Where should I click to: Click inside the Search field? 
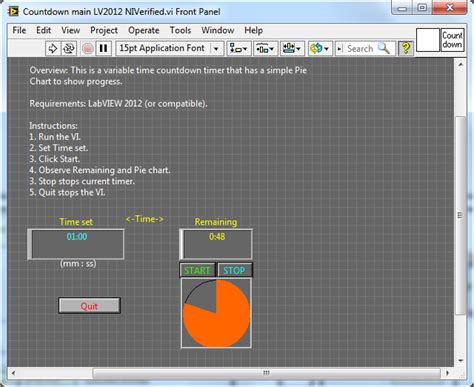coord(365,49)
